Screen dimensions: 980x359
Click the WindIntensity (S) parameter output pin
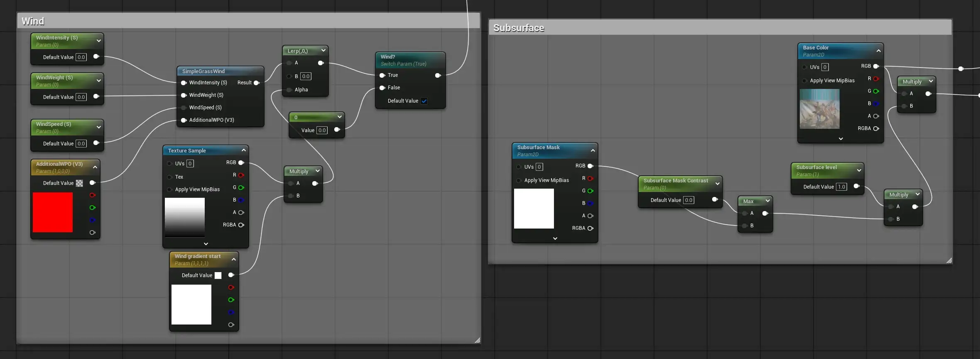96,57
